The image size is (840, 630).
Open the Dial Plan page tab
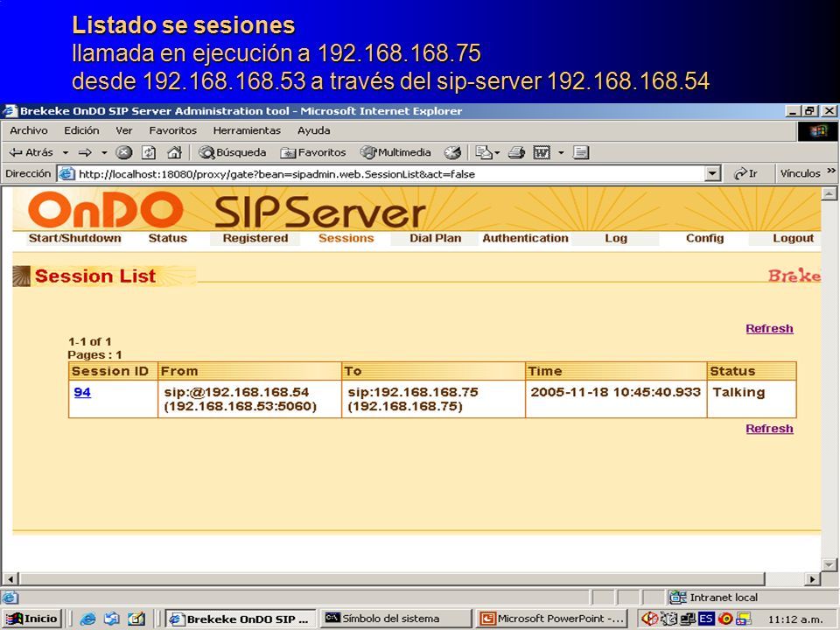pyautogui.click(x=435, y=238)
